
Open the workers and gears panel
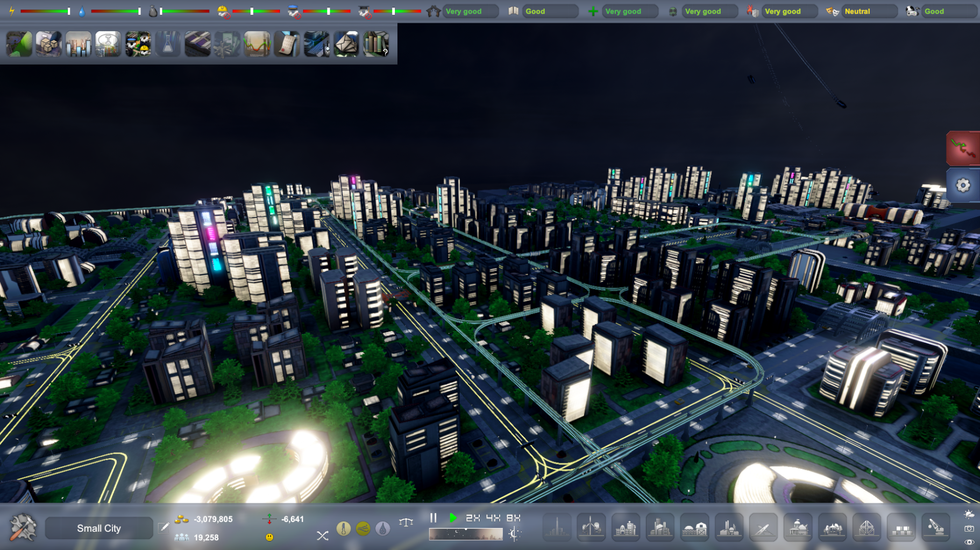[x=138, y=44]
